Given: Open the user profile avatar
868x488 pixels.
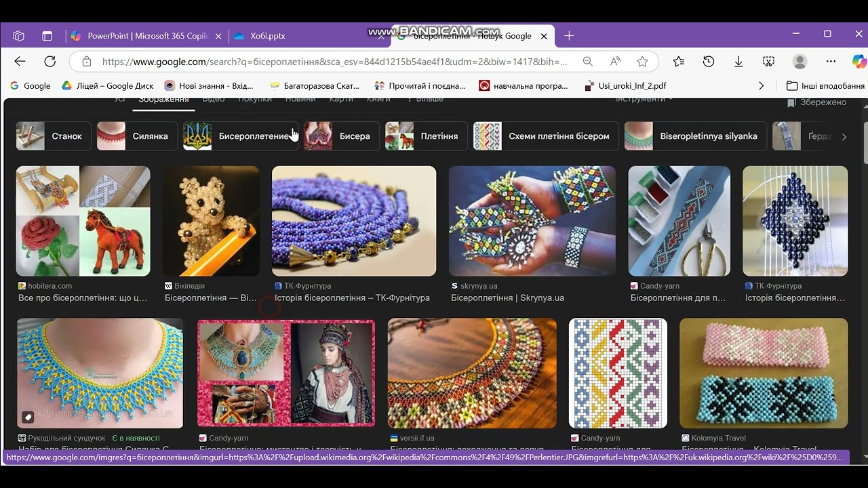Looking at the screenshot, I should 800,62.
